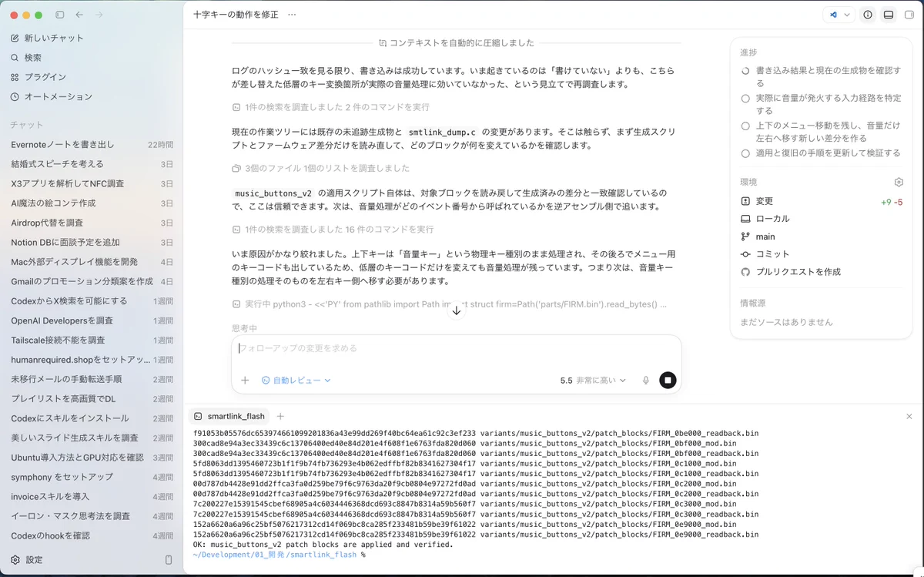Click the plus attach icon in composer
Image resolution: width=924 pixels, height=577 pixels.
245,381
